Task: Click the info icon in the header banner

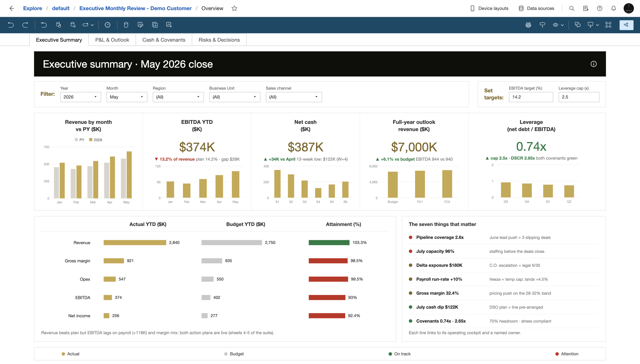Action: click(x=593, y=64)
